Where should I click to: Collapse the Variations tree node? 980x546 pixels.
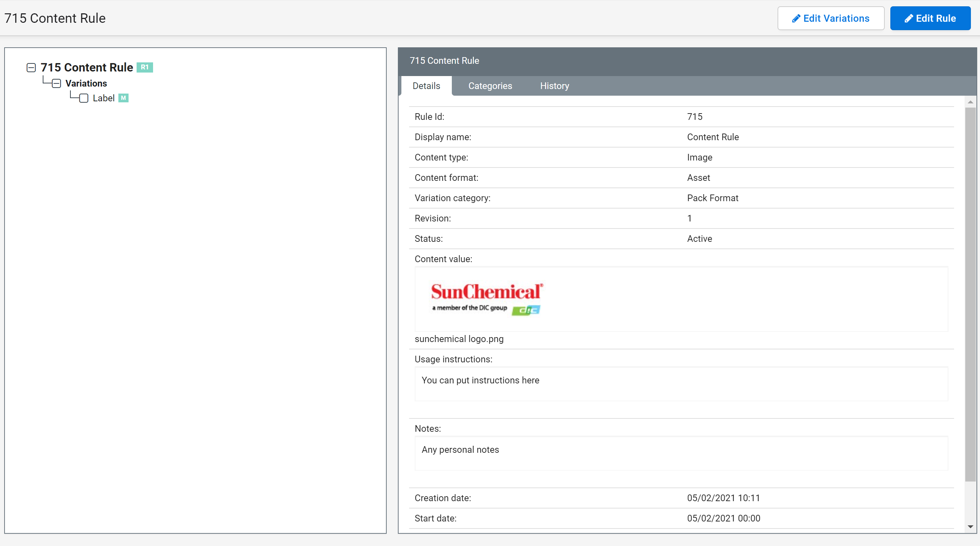click(56, 83)
